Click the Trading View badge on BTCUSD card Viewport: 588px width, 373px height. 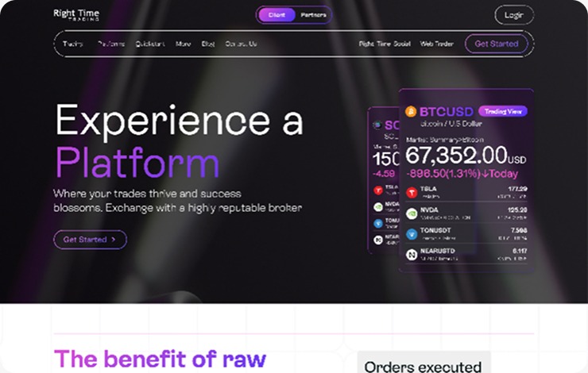coord(503,111)
